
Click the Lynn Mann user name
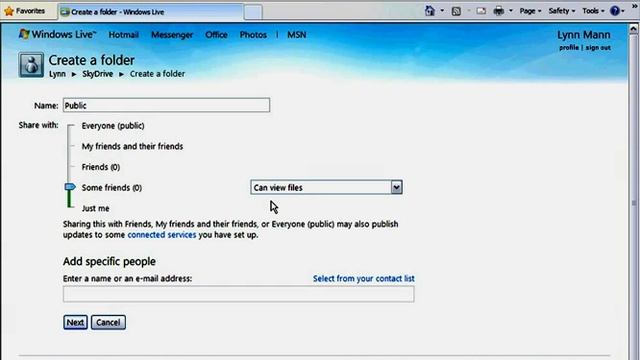584,35
